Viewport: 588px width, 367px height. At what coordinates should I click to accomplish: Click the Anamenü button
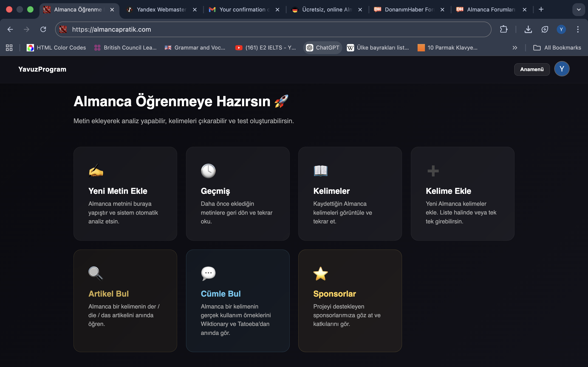click(x=532, y=70)
